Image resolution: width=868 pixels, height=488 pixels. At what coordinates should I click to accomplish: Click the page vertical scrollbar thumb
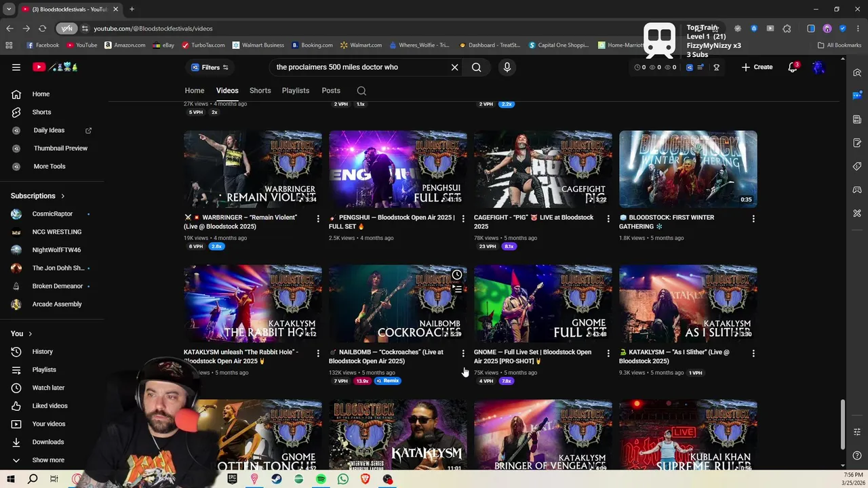[843, 424]
